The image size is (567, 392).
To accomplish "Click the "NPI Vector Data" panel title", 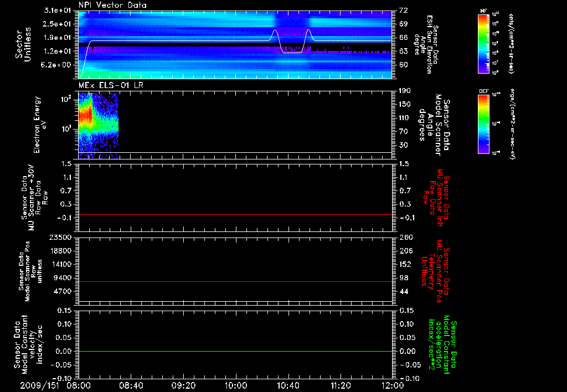I will (x=112, y=5).
